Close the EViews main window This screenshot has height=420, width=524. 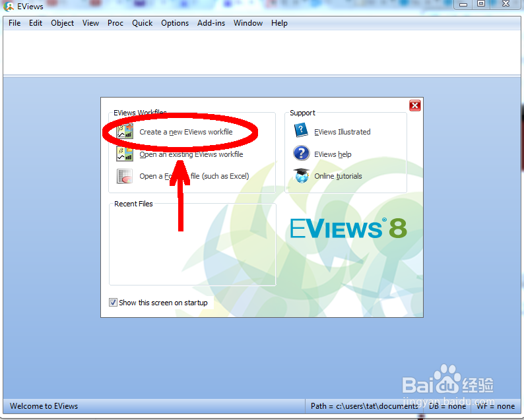[x=506, y=5]
